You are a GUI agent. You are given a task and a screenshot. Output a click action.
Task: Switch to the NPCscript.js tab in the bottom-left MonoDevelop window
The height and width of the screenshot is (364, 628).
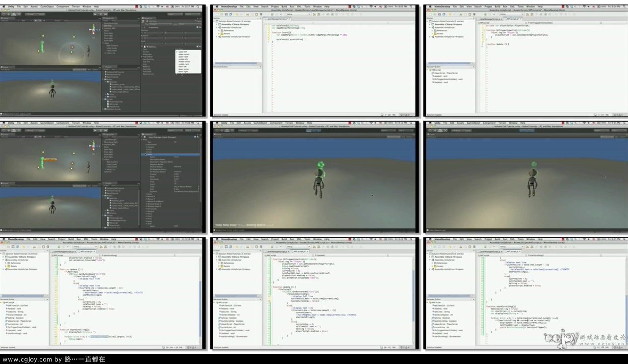tap(86, 252)
